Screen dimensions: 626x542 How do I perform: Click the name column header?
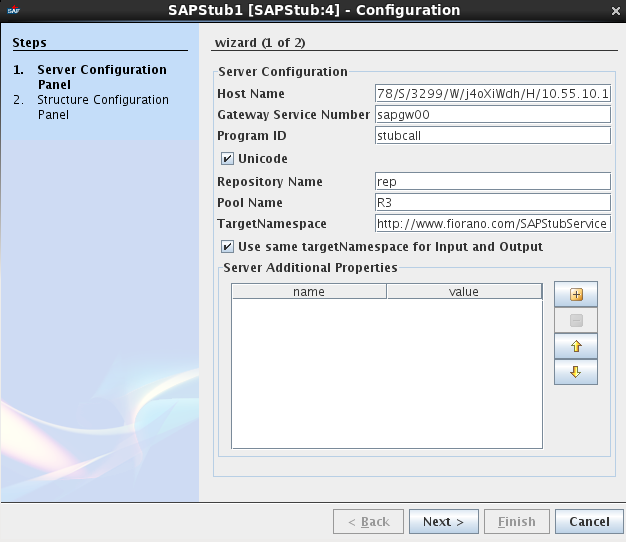click(x=309, y=292)
